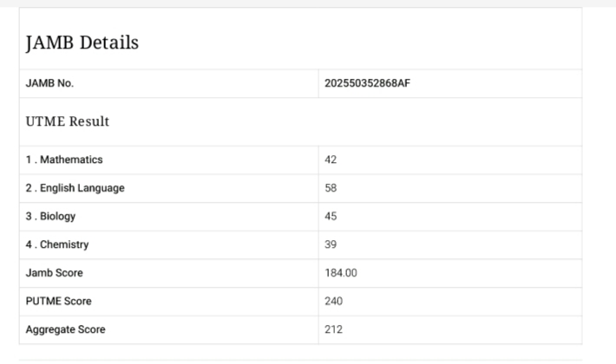Click the JAMB Details heading
616x364 pixels.
point(82,42)
